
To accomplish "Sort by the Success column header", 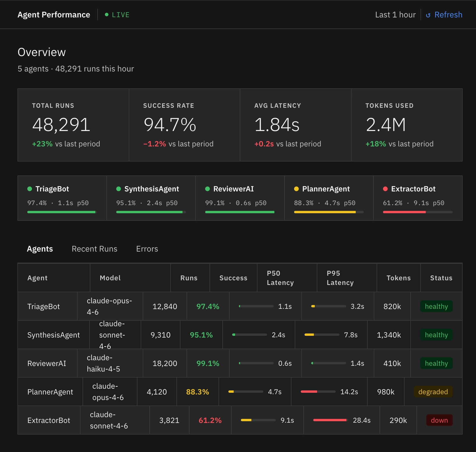I will [233, 278].
